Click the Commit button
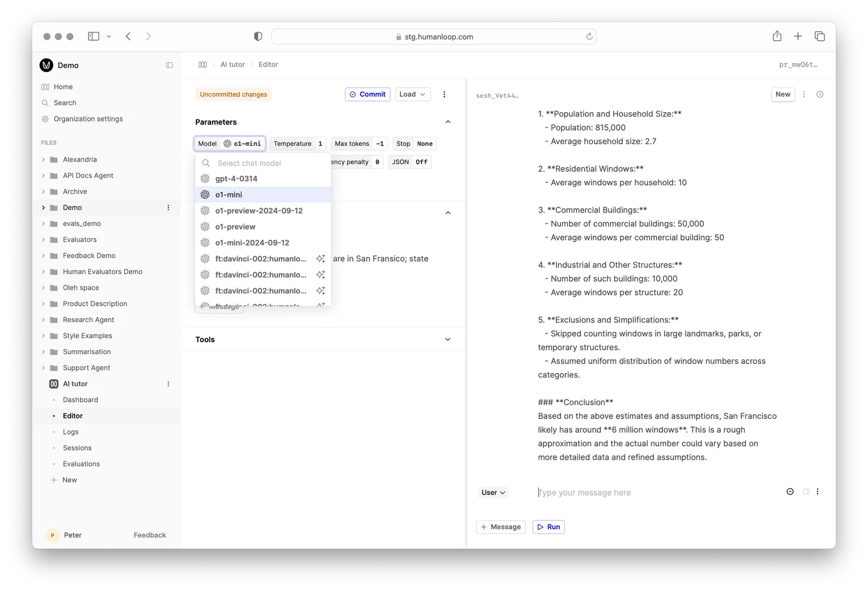 click(367, 94)
